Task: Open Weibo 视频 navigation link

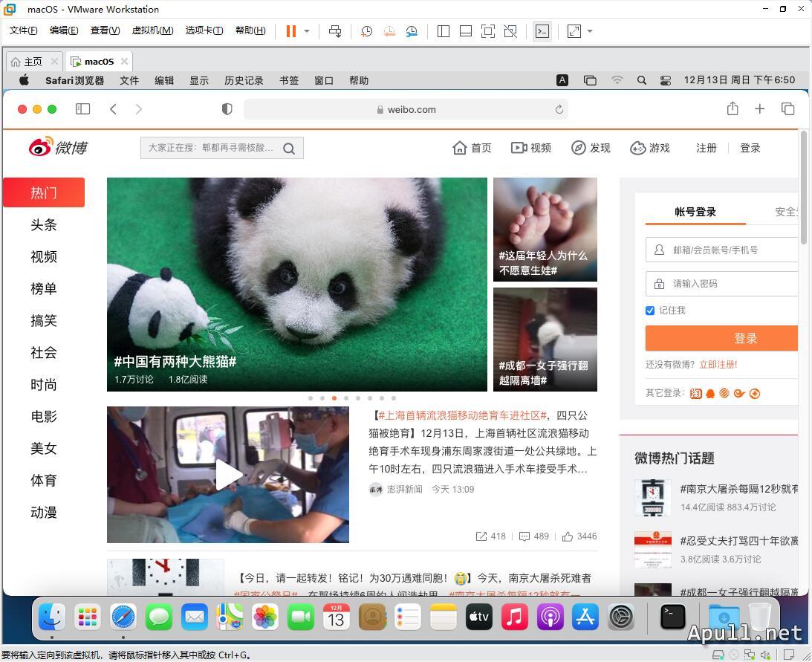Action: click(530, 148)
